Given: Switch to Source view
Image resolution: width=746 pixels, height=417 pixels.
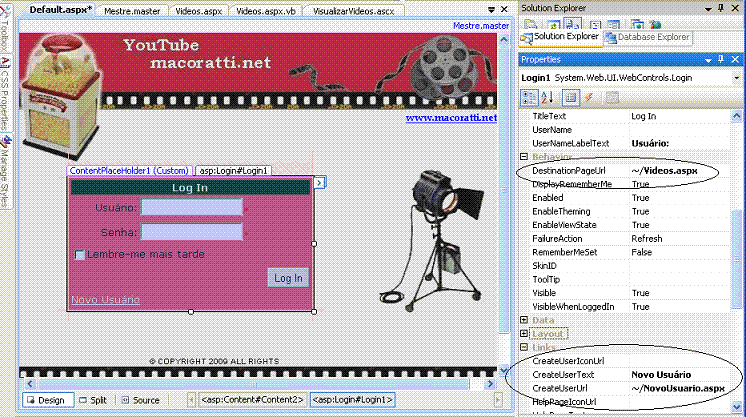Looking at the screenshot, I should (140, 400).
